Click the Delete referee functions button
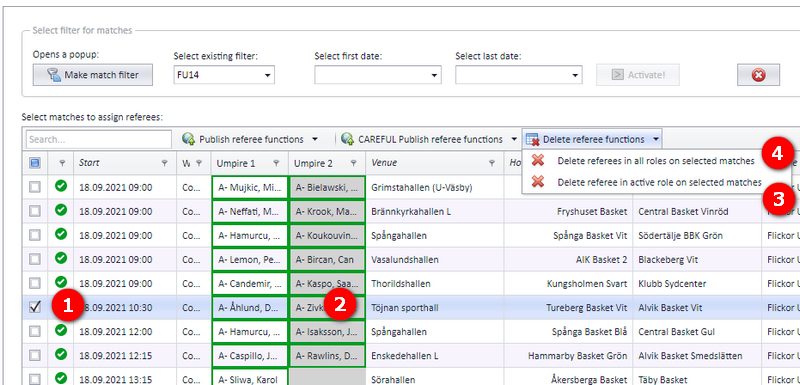 (586, 139)
